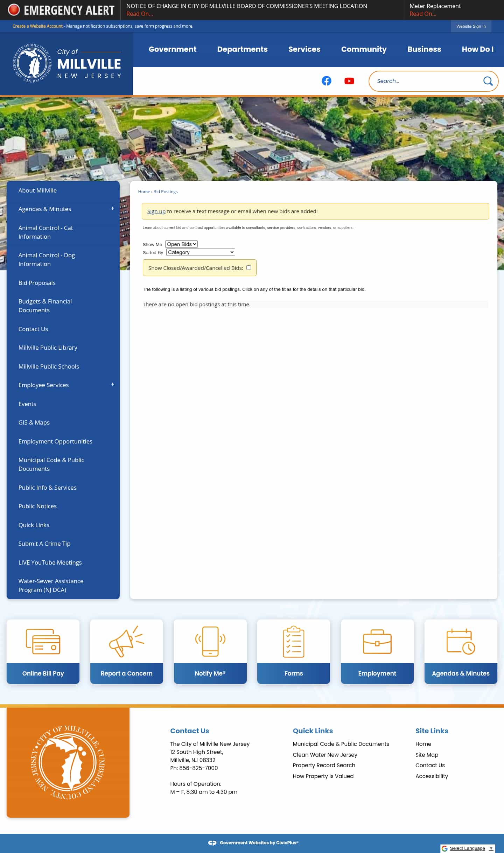Open LIVE YouTube Meetings link
Screen dimensions: 504x853
(50, 562)
